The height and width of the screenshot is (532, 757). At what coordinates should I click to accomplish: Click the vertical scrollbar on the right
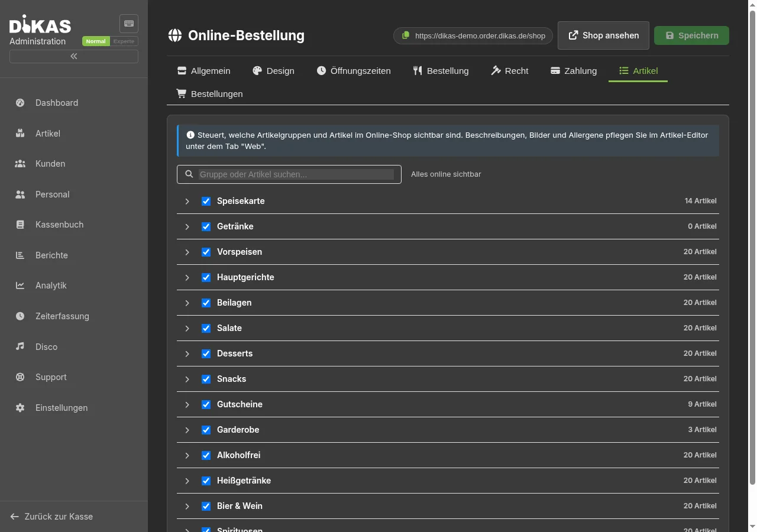point(752,246)
